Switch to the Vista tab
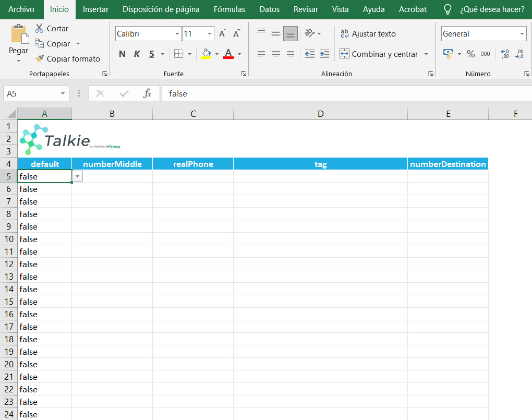 pos(340,9)
